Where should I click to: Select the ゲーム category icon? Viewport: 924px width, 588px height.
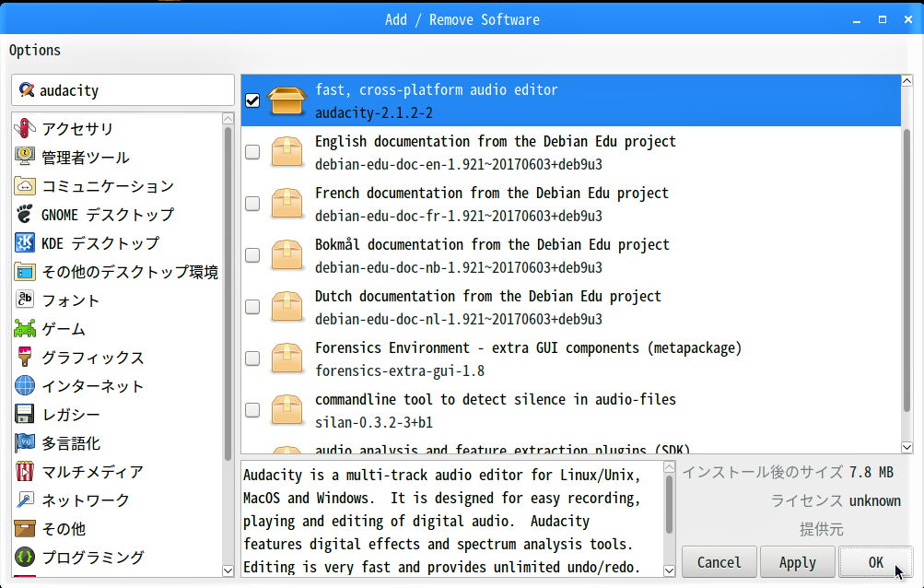coord(25,328)
